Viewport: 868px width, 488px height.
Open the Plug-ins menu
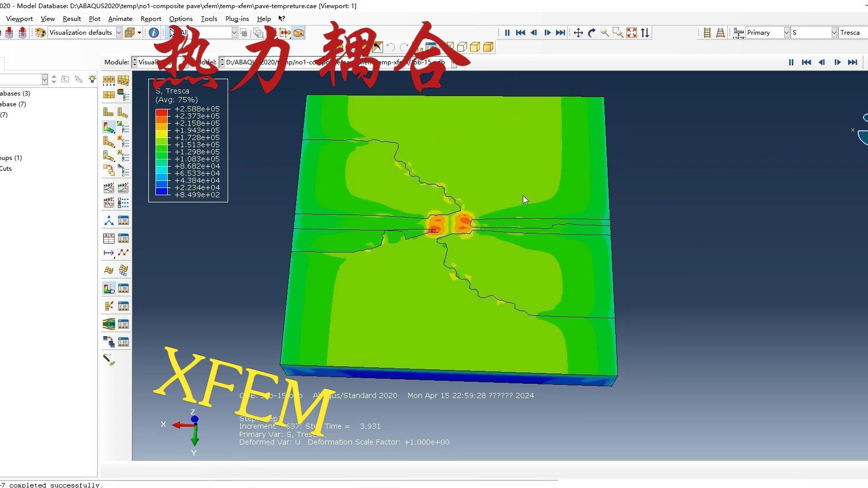[x=237, y=19]
